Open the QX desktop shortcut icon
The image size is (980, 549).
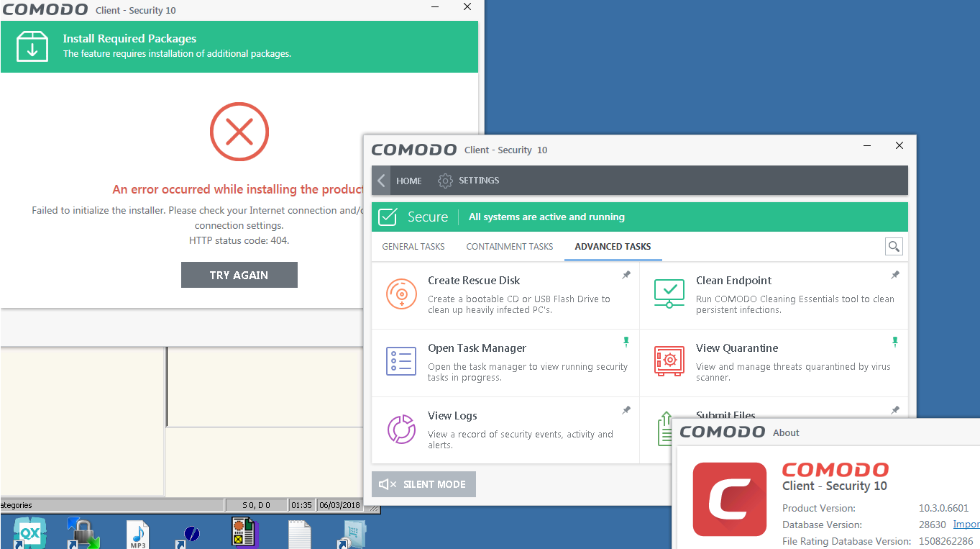click(30, 533)
